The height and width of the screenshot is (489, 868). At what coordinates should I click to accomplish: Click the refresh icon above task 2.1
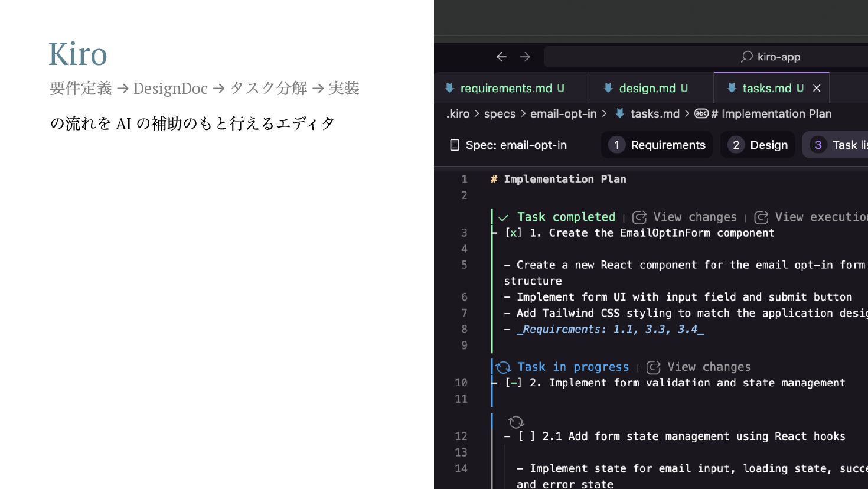(x=516, y=422)
